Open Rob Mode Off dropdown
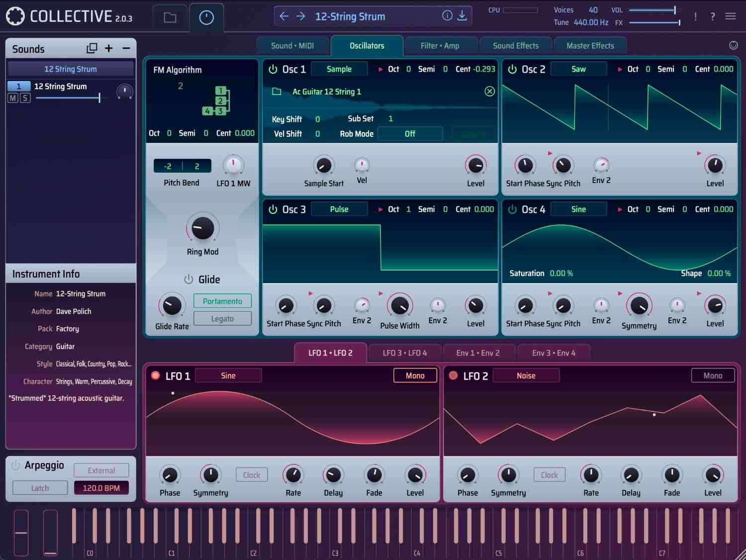This screenshot has height=560, width=746. 410,134
